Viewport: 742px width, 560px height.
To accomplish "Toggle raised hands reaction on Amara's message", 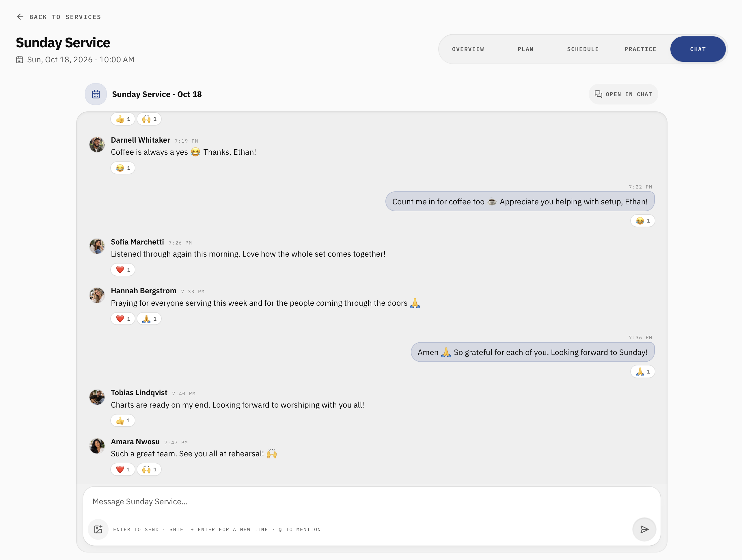I will pos(149,469).
